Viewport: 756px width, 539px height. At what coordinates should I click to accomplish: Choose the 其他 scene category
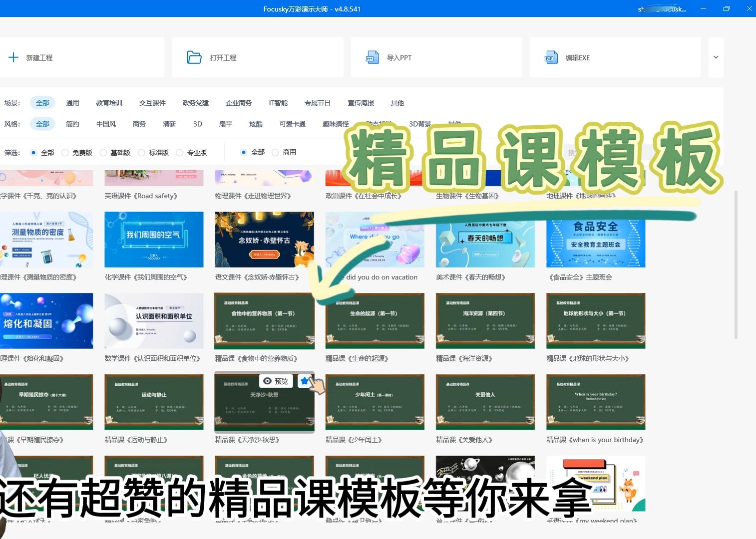coord(397,103)
